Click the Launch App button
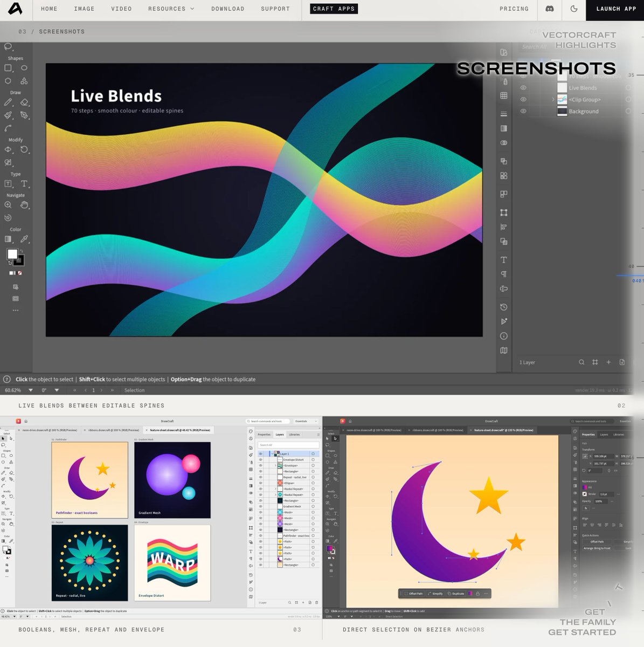Screen dimensions: 644x647 click(x=616, y=9)
